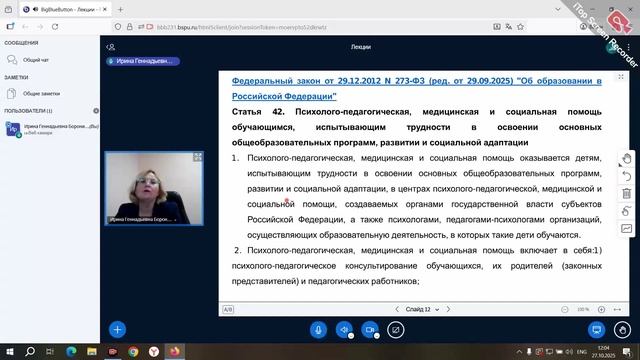Open Firefox View icon in tab bar
This screenshot has width=640, height=360.
pyautogui.click(x=8, y=9)
